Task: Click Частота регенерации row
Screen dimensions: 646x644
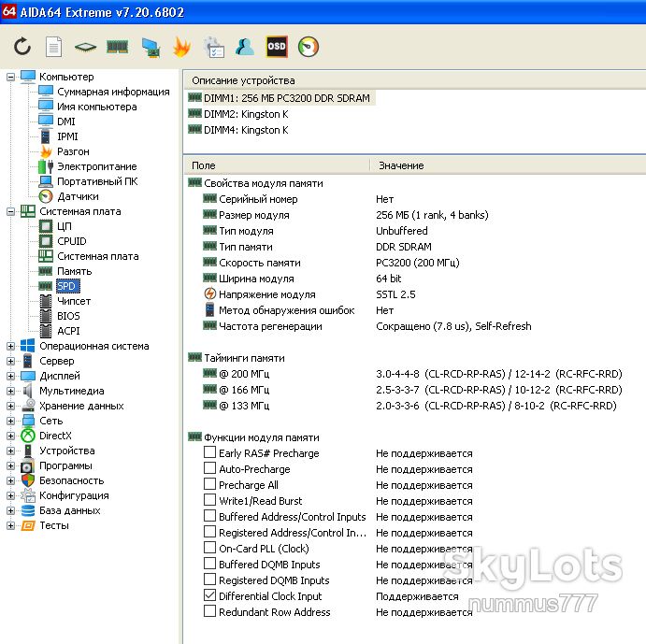Action: tap(414, 326)
